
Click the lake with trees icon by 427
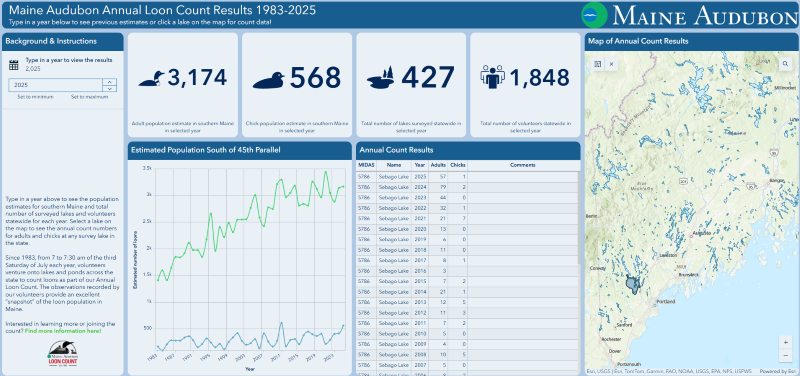point(382,78)
